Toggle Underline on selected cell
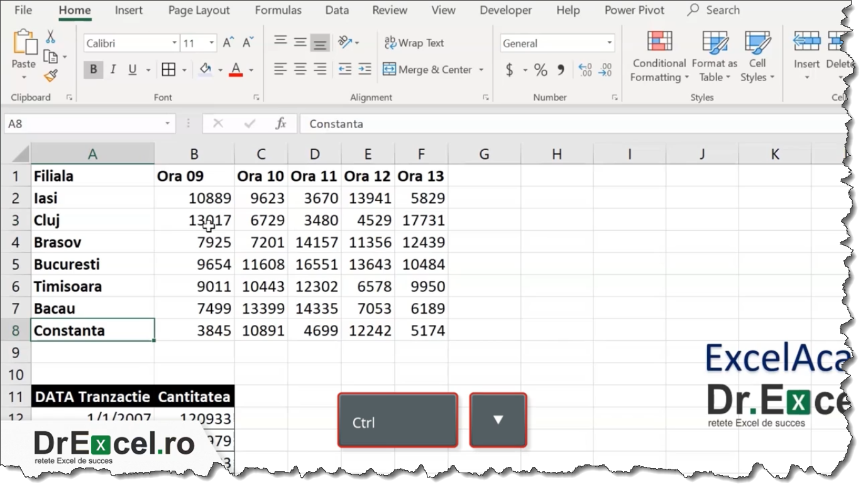This screenshot has height=492, width=868. [x=133, y=70]
